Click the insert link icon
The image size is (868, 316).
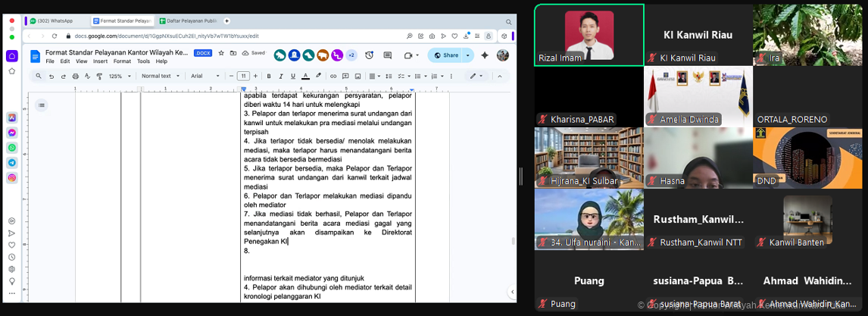[x=333, y=76]
